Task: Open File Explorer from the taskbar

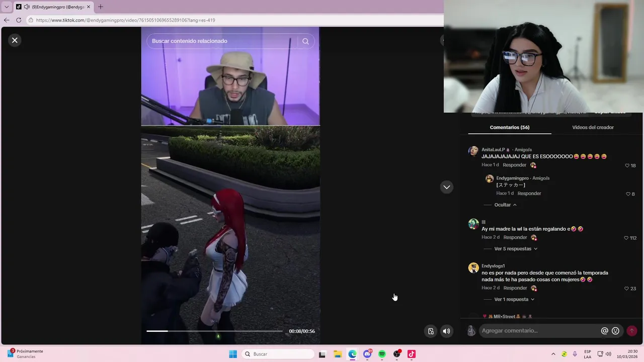Action: (338, 354)
